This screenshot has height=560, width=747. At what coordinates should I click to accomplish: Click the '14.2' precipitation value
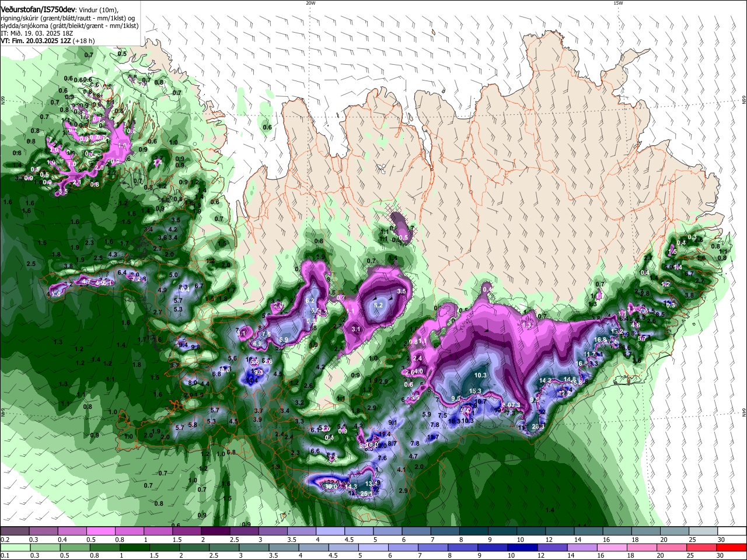point(546,380)
